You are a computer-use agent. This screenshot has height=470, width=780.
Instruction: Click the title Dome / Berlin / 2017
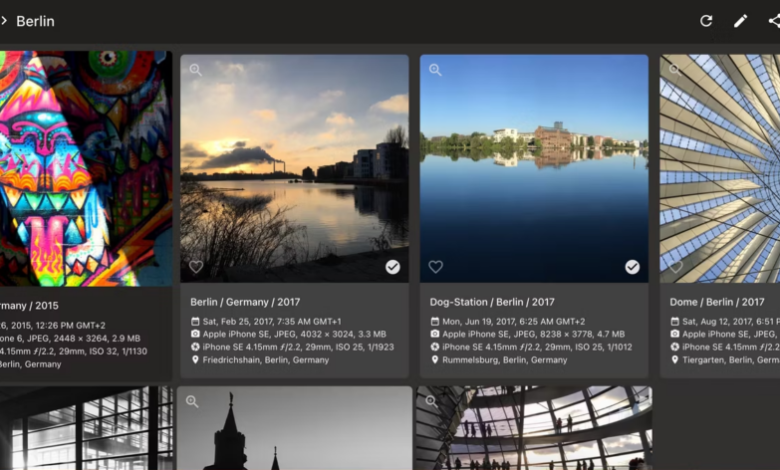[x=717, y=302]
